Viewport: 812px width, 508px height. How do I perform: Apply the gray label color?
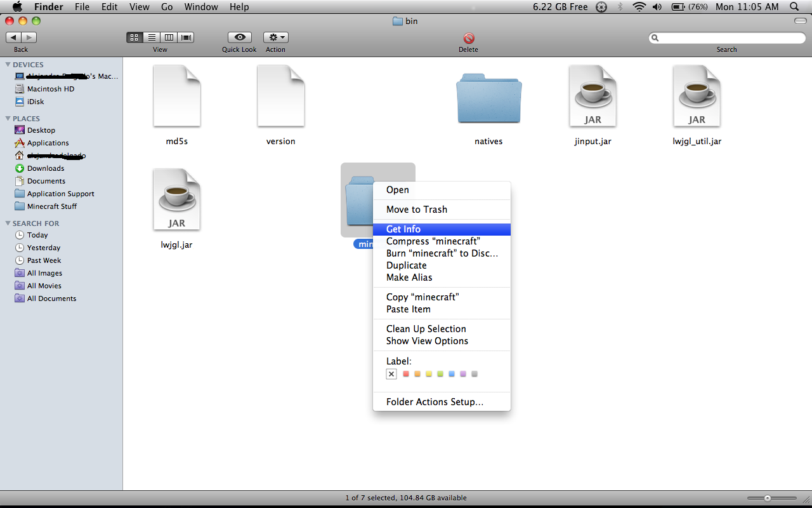point(475,374)
